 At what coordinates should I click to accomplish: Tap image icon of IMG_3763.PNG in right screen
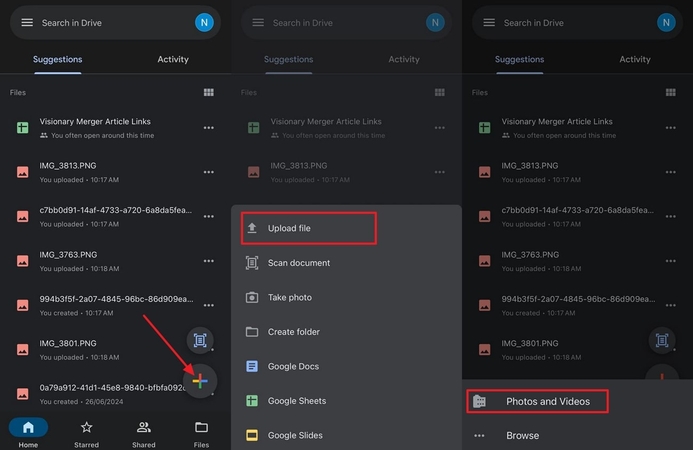484,261
